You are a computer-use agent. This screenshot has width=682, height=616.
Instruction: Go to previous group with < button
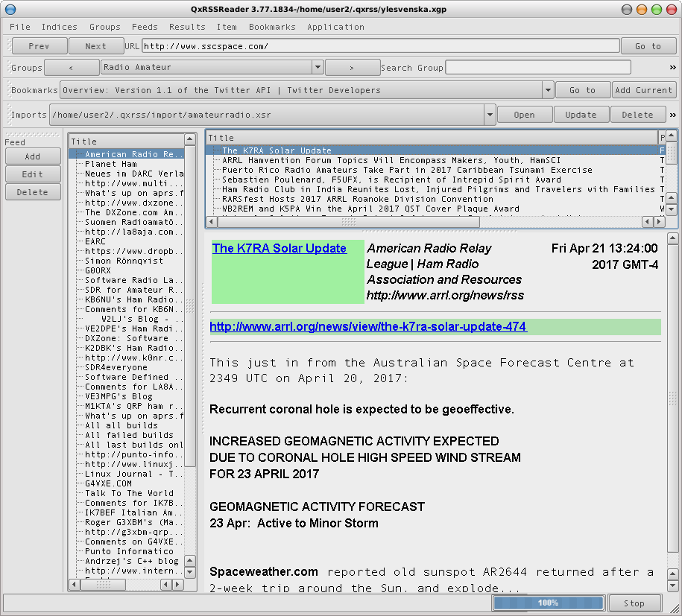[x=72, y=67]
